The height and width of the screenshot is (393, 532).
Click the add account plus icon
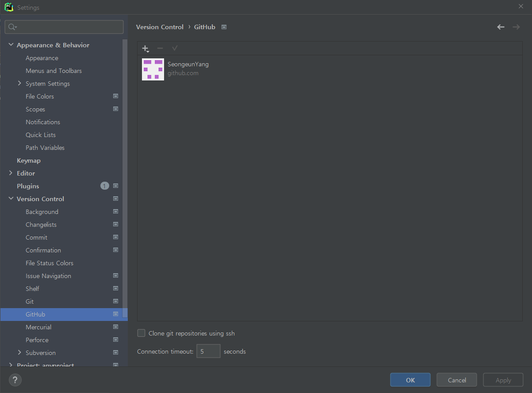point(145,48)
